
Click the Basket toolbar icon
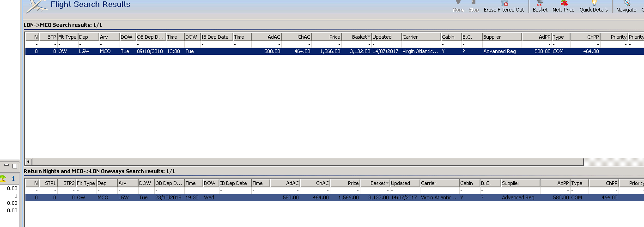point(540,6)
